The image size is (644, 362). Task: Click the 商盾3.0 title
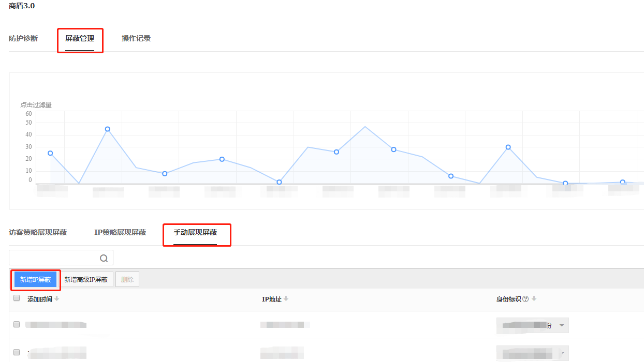tap(23, 6)
